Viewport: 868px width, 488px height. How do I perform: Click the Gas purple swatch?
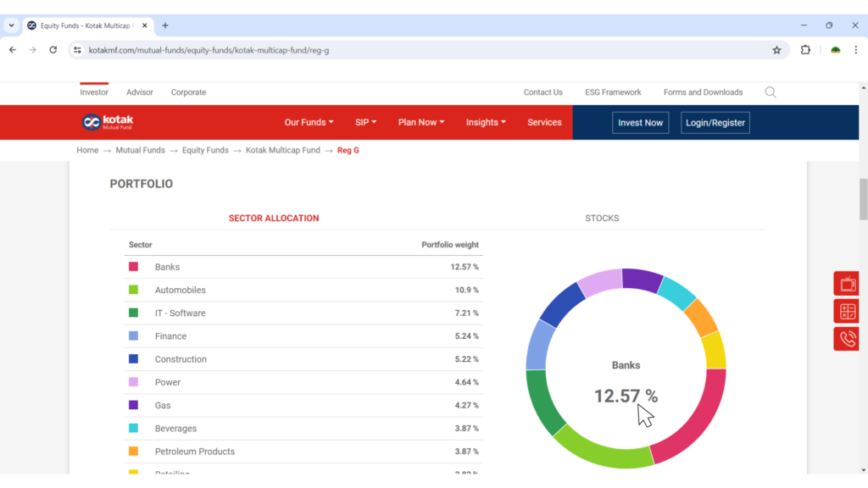click(x=133, y=405)
